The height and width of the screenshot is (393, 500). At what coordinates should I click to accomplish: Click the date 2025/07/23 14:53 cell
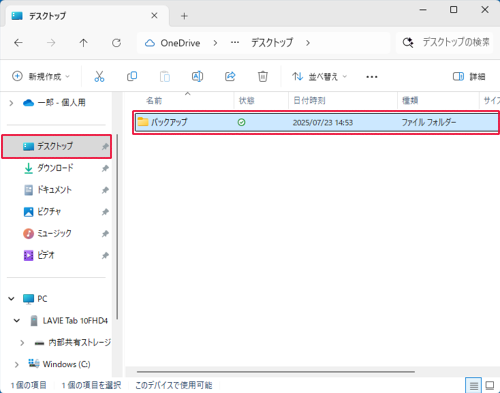(x=323, y=123)
